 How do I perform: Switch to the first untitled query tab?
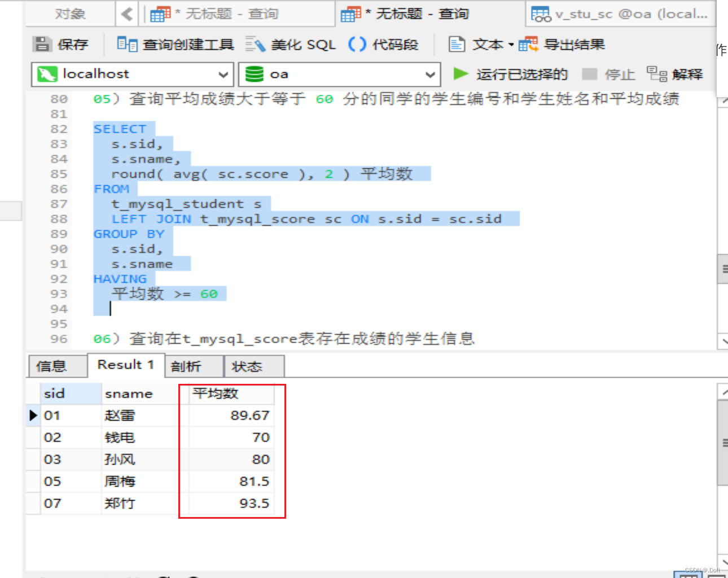(x=239, y=14)
